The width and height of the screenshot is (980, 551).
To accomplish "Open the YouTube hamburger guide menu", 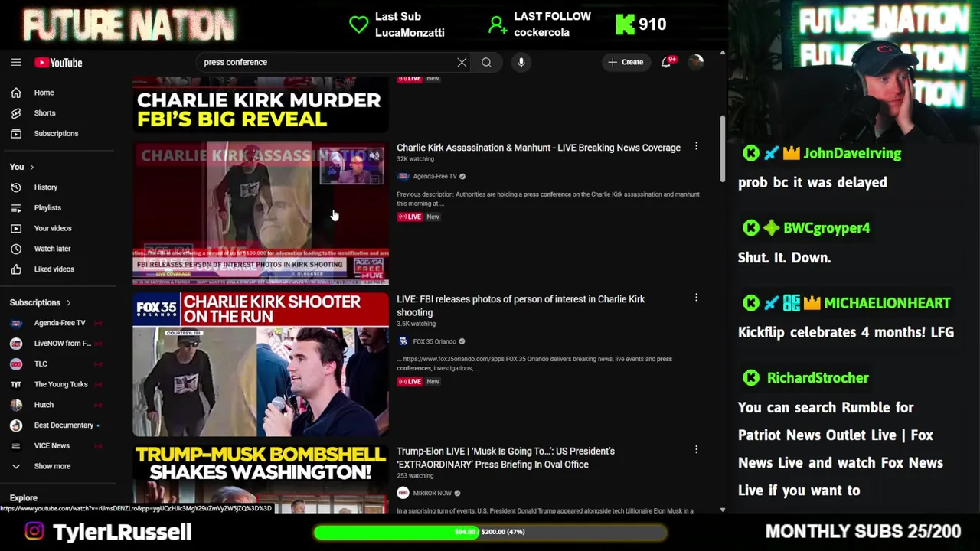I will click(16, 63).
